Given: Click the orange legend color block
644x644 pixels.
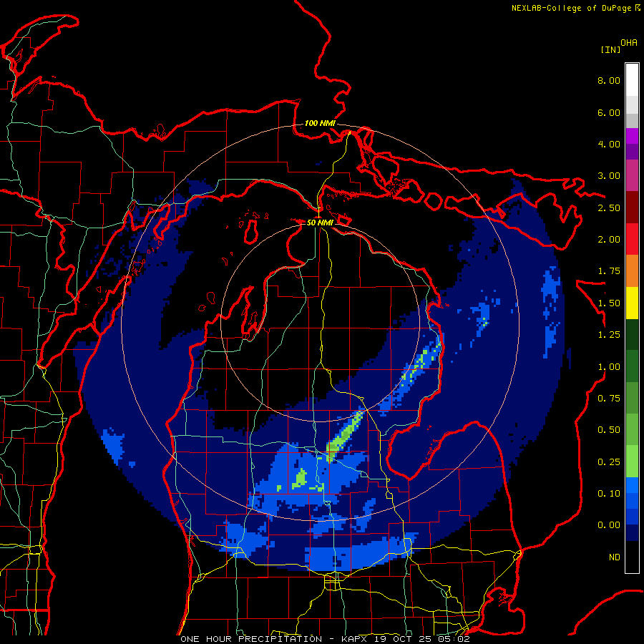Looking at the screenshot, I should 632,270.
